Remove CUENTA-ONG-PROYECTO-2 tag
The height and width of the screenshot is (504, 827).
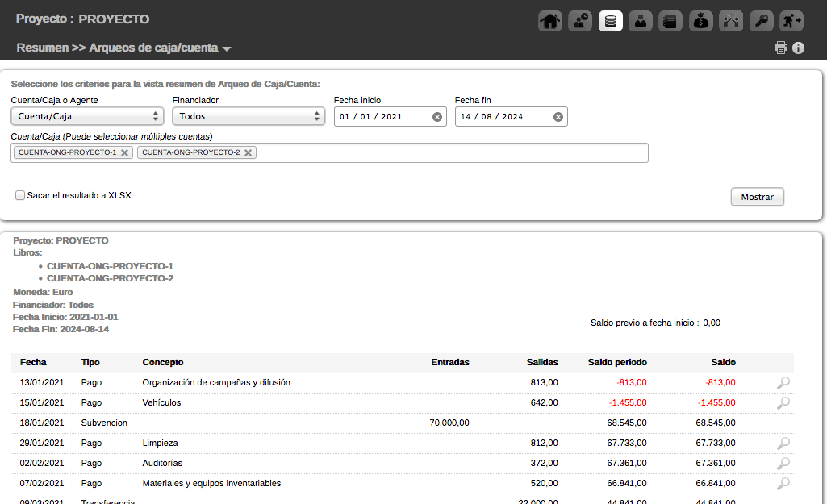[x=249, y=152]
